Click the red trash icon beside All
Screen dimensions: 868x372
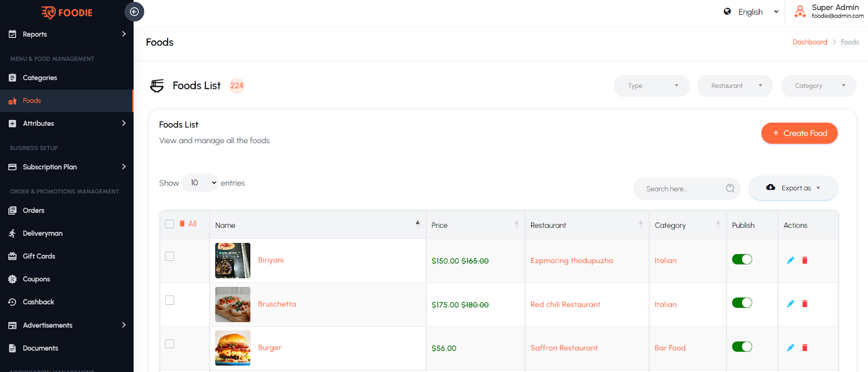pos(182,224)
